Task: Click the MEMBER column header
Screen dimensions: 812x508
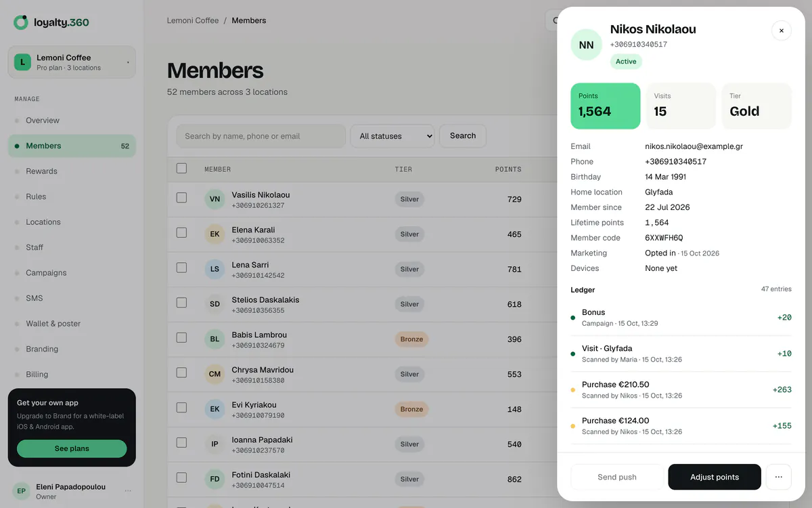Action: 218,169
